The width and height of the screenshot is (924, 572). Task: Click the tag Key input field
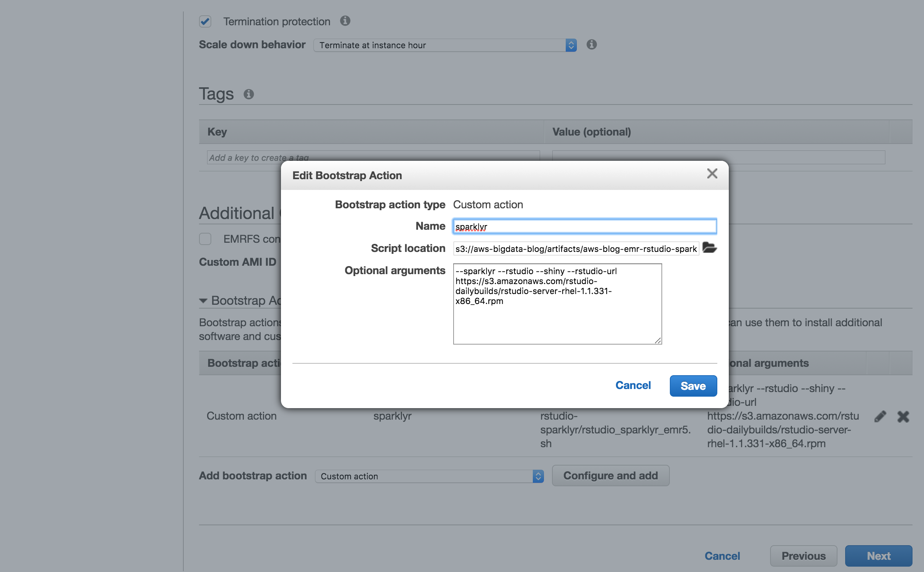coord(371,157)
